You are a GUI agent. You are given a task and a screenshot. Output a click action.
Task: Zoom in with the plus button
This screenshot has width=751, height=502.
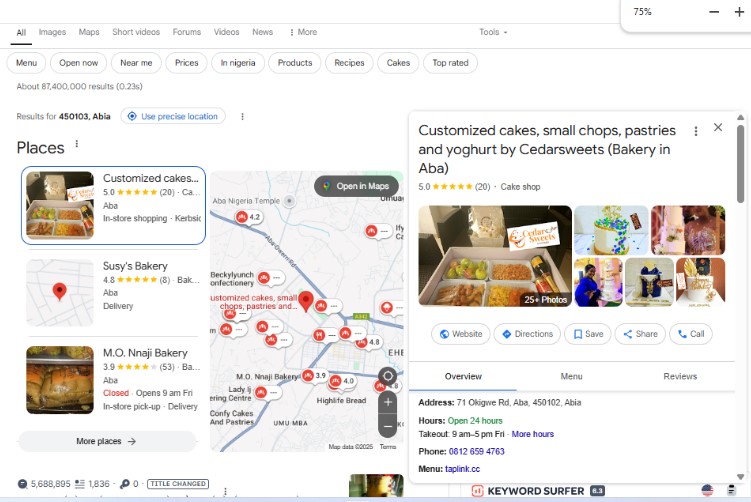pyautogui.click(x=739, y=12)
